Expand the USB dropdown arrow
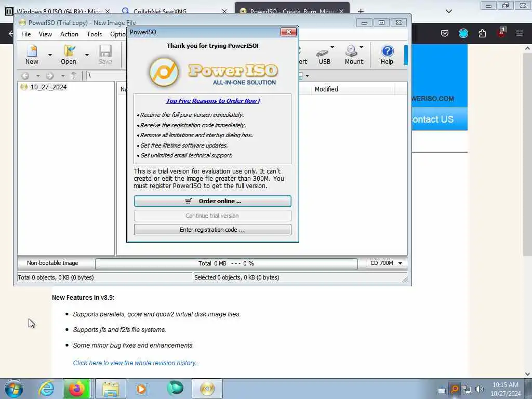532x399 pixels. pos(332,47)
